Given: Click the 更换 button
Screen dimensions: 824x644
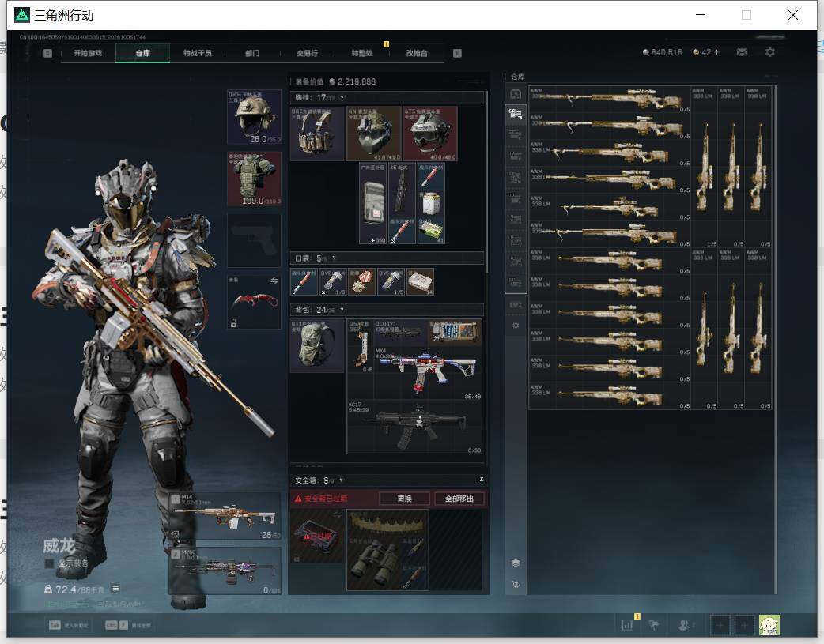Looking at the screenshot, I should click(x=404, y=499).
